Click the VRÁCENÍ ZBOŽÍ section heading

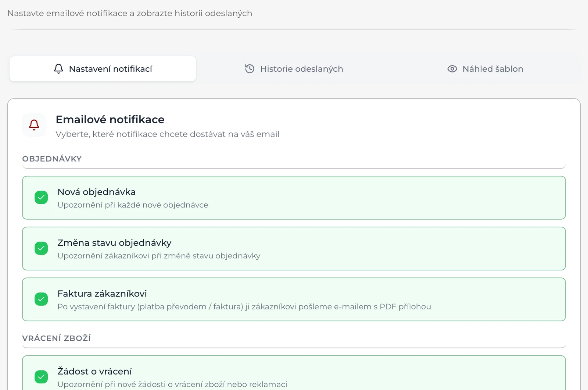pos(56,338)
